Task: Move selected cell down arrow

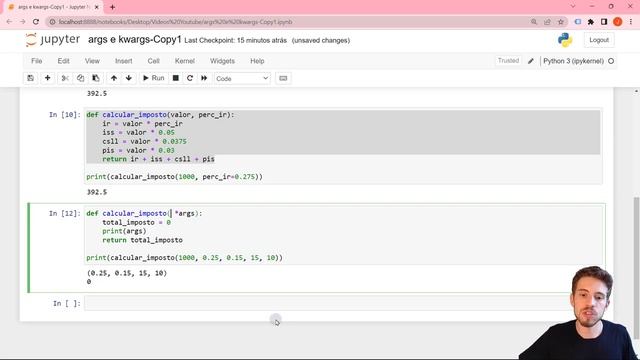Action: [x=129, y=78]
